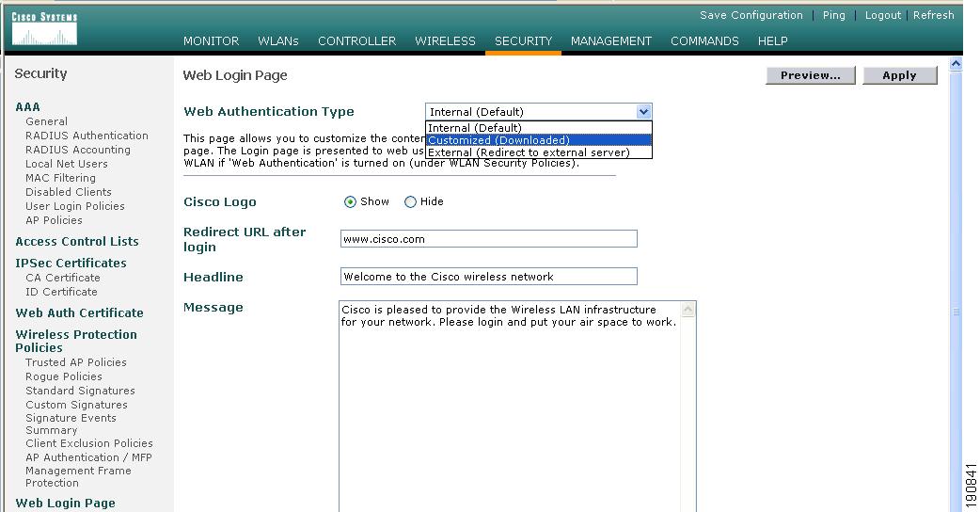Image resolution: width=980 pixels, height=512 pixels.
Task: Click inside the Message text area
Action: 510,407
